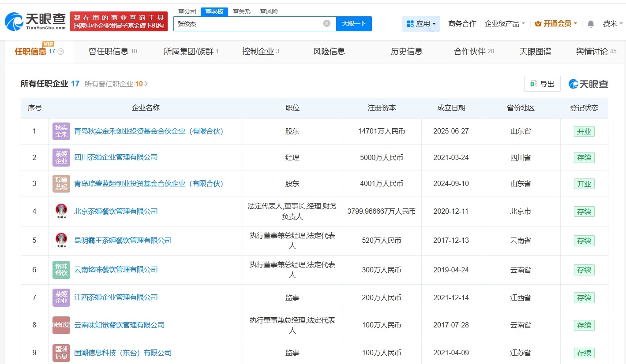
Task: Click the 所有曾任职企业 10 link
Action: (x=114, y=83)
